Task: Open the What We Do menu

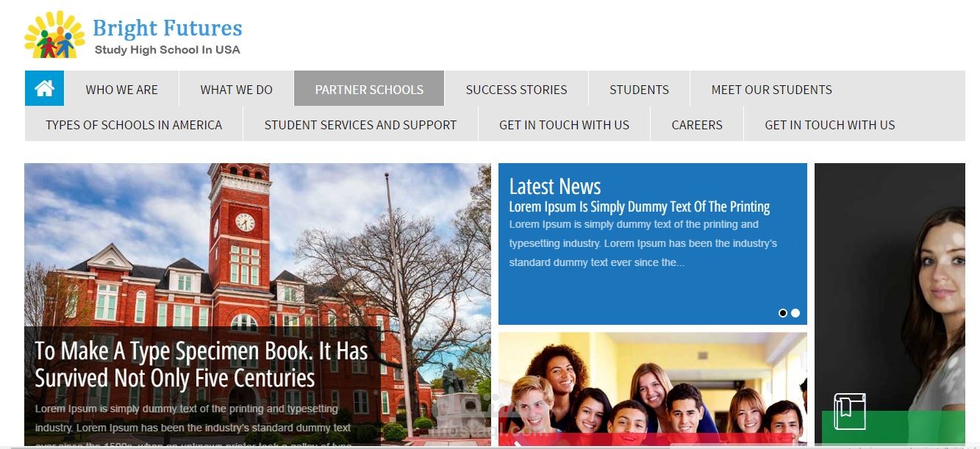Action: coord(236,90)
